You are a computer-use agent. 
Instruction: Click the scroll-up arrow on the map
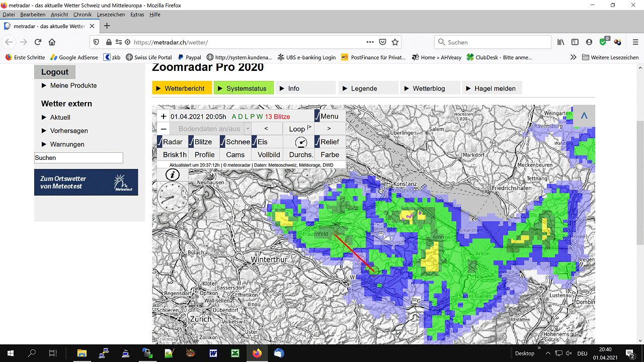tap(584, 116)
